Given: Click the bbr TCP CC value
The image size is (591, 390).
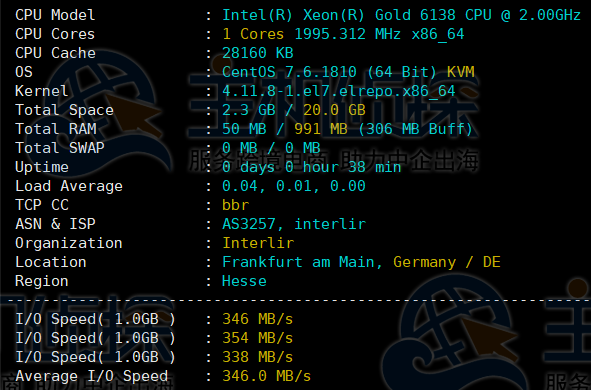Looking at the screenshot, I should point(236,205).
